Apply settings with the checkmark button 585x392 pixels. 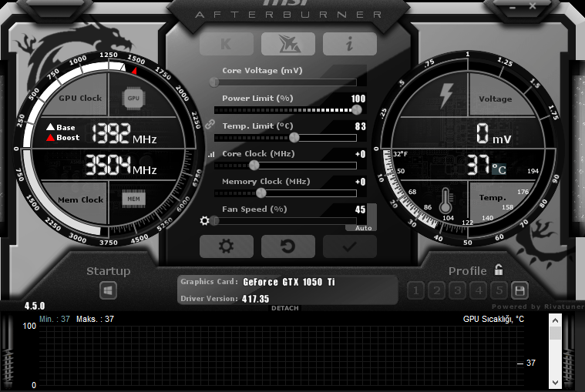pos(350,246)
